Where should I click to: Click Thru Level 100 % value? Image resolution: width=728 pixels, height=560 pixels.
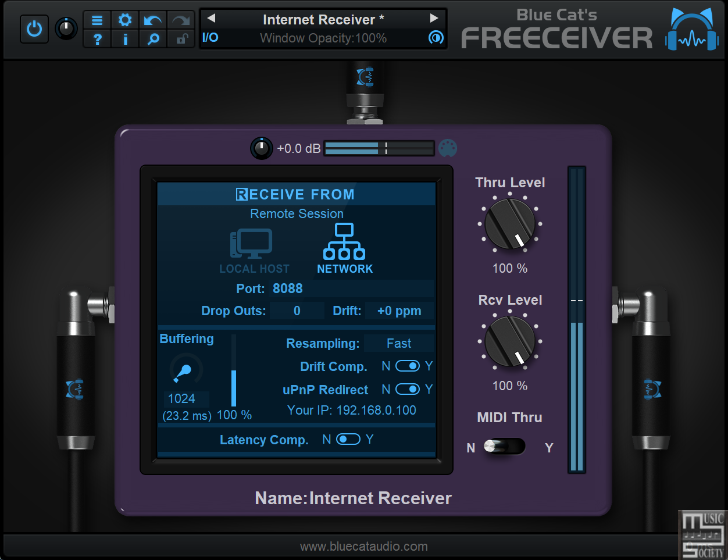(510, 268)
